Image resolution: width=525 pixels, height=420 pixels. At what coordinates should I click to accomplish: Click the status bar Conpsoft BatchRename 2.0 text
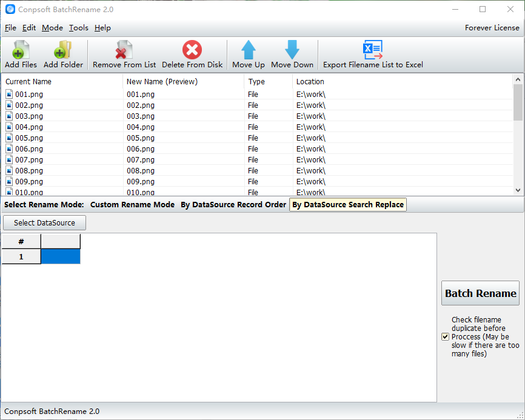[x=52, y=412]
